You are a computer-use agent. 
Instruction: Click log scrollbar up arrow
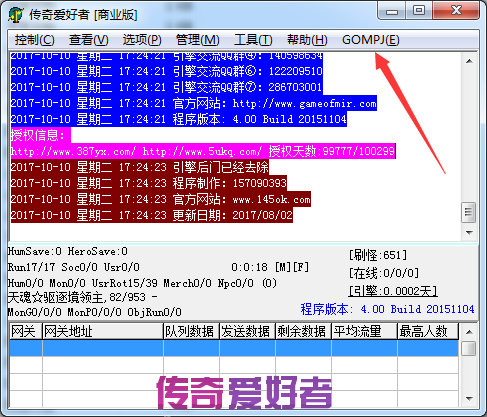(469, 61)
